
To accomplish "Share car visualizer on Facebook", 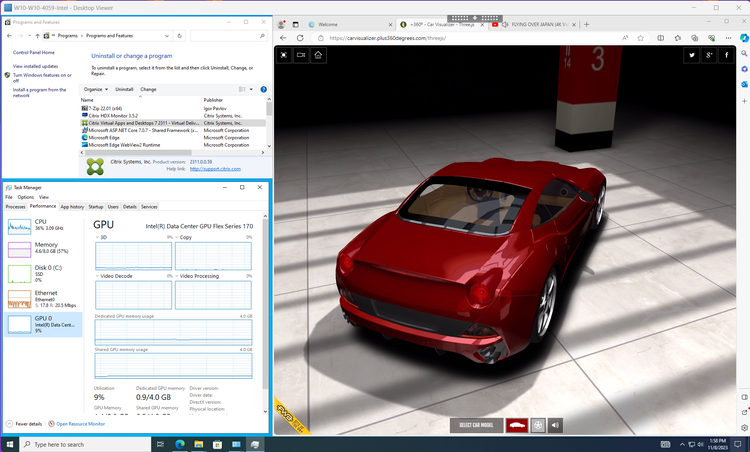I will [726, 55].
